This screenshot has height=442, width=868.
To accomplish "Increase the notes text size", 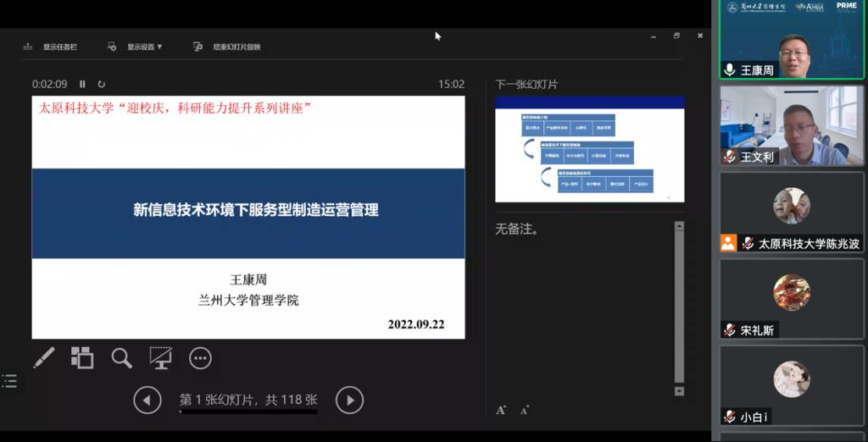I will (x=501, y=410).
